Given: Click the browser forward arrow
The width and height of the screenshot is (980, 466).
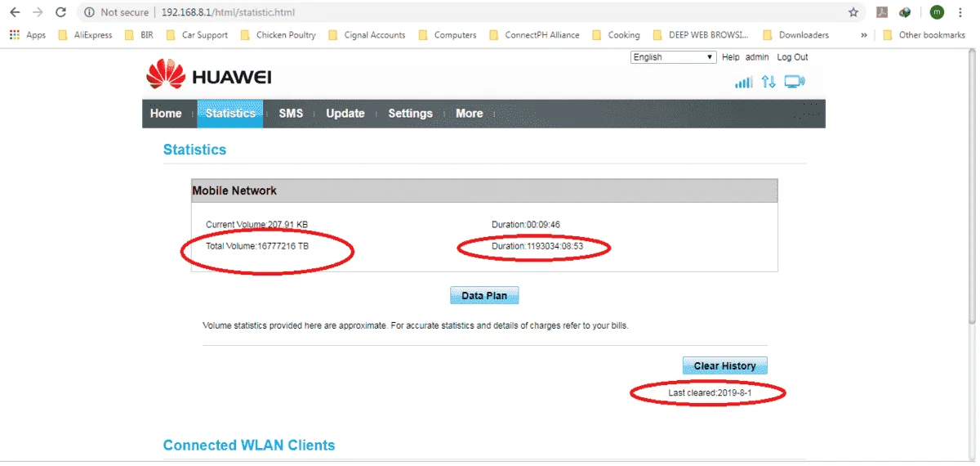Looking at the screenshot, I should coord(38,12).
